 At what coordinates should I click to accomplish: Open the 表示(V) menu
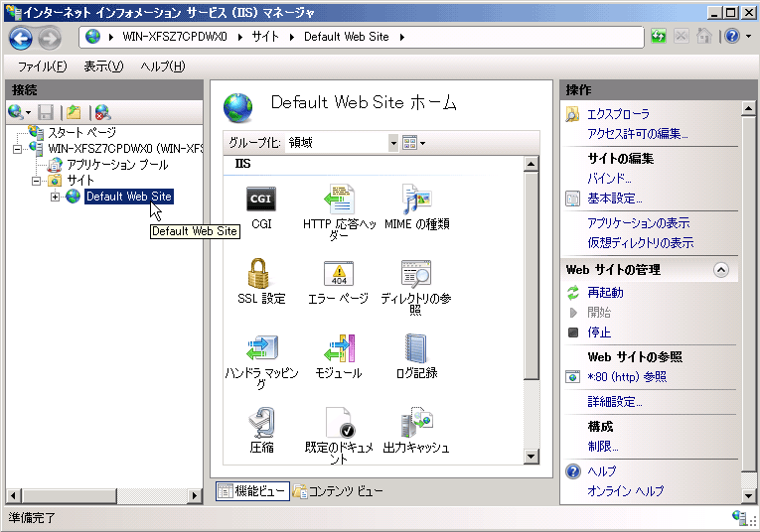pyautogui.click(x=103, y=66)
